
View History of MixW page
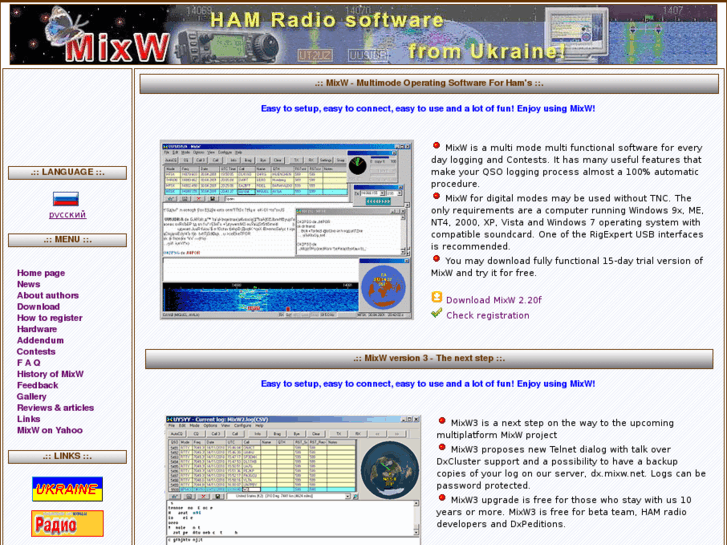pos(50,374)
